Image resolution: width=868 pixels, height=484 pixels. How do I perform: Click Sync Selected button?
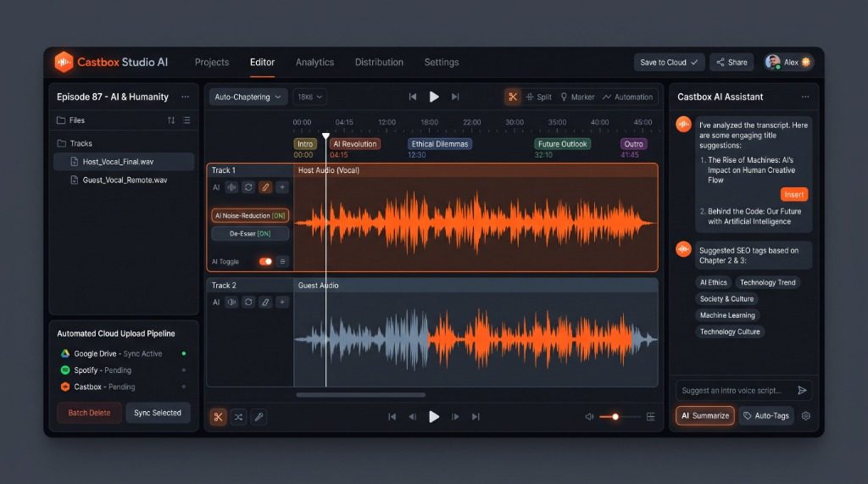(x=158, y=413)
